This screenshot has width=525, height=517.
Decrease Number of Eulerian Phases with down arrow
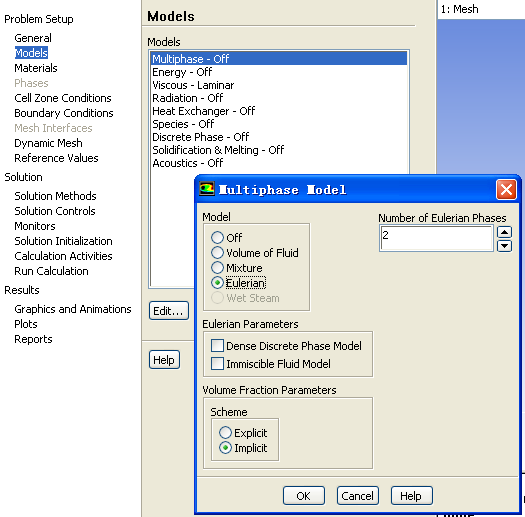pos(504,246)
